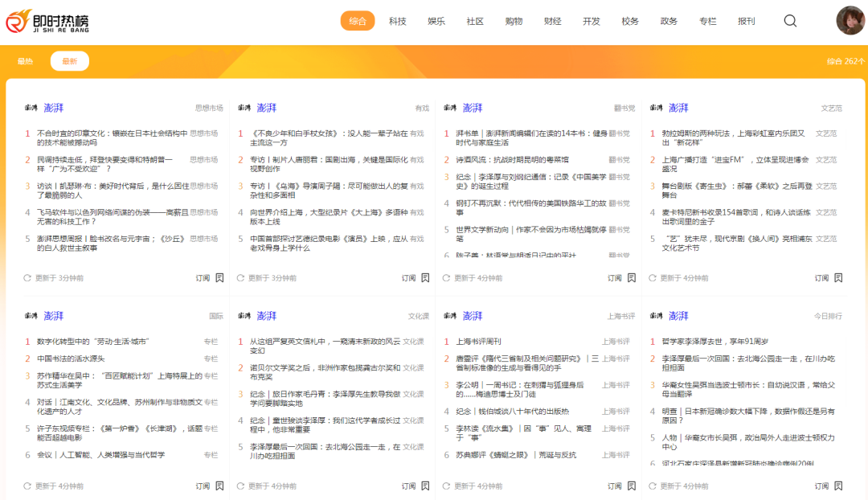Click the orange 综合 highlighted nav pill
Screen dimensions: 868x500
(x=358, y=21)
